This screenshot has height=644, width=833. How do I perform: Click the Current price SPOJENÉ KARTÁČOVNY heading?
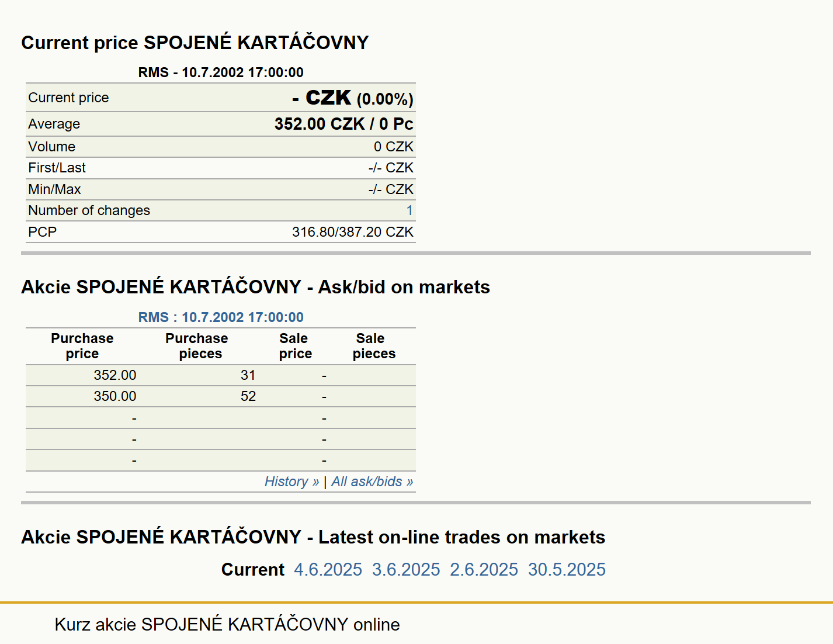195,43
